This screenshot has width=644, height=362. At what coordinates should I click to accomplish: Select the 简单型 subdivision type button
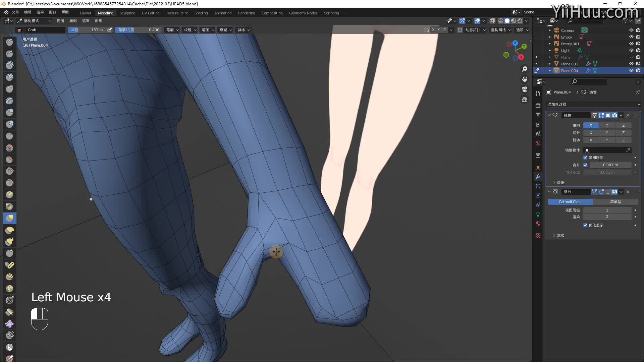click(x=615, y=202)
